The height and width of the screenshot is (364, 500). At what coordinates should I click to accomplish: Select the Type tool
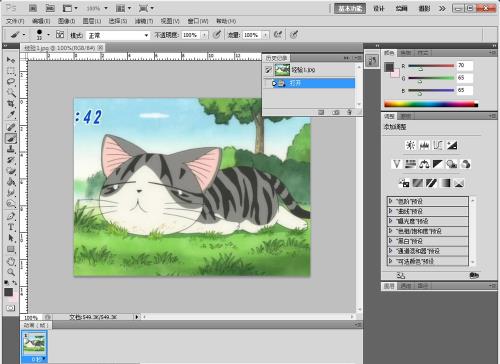[11, 227]
